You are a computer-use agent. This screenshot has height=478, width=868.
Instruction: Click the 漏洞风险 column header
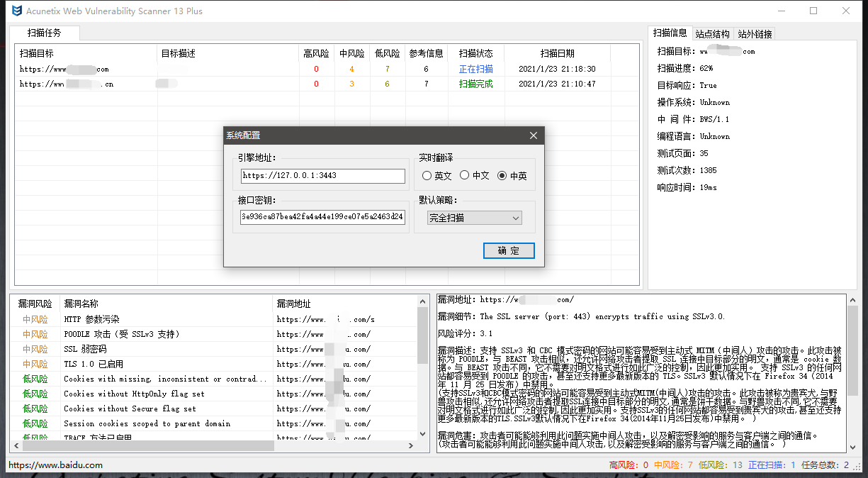point(35,304)
